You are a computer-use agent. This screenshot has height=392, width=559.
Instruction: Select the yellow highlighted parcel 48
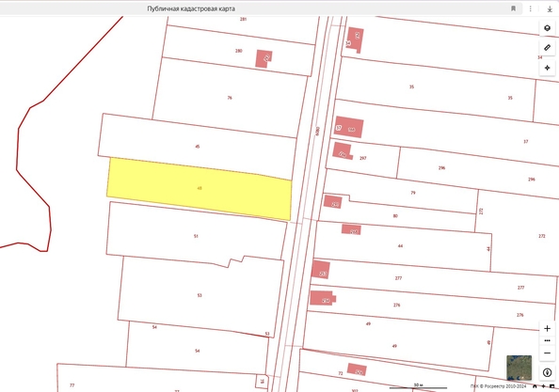200,188
